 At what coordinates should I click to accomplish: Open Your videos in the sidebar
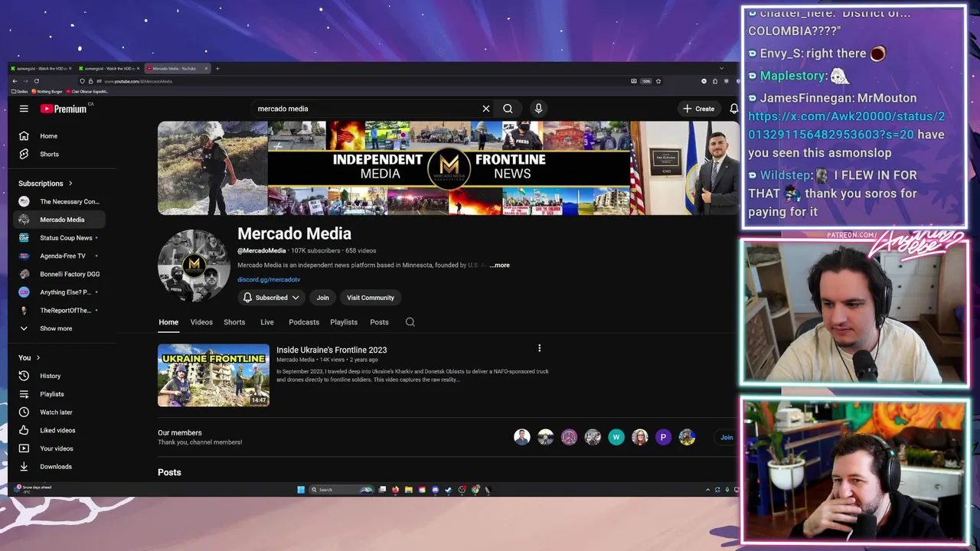click(x=60, y=448)
